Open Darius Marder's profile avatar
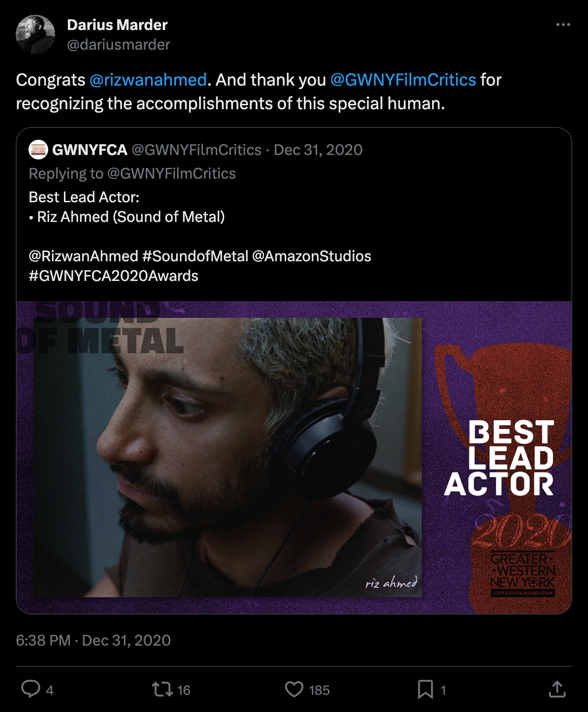 pos(35,34)
